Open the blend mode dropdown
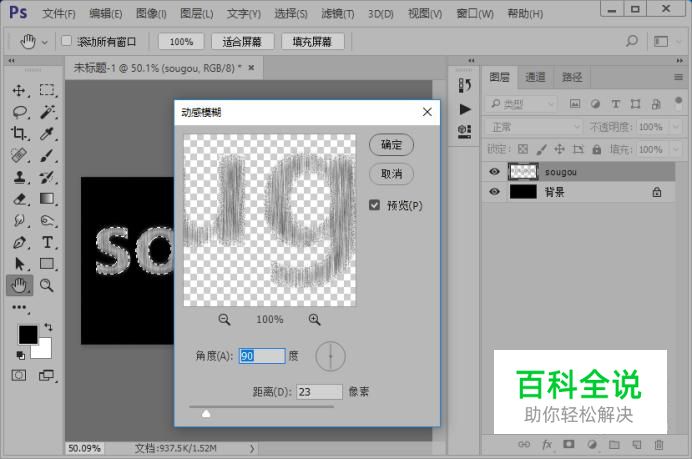 point(534,127)
